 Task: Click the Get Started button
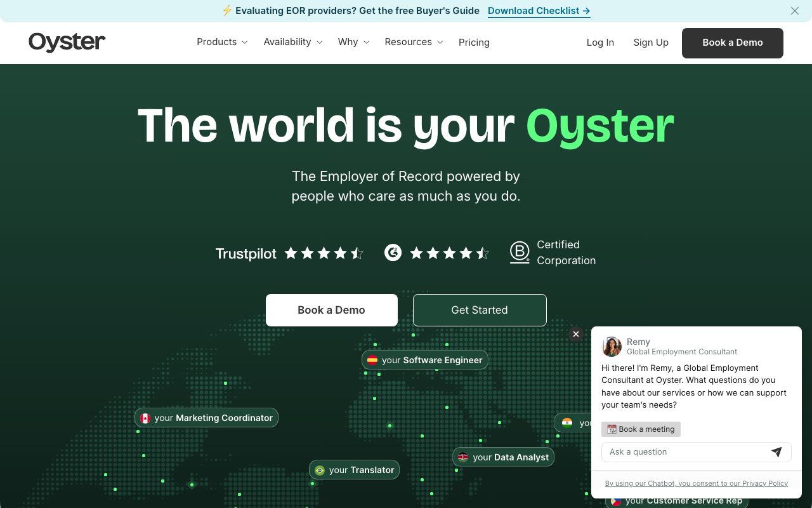coord(480,310)
